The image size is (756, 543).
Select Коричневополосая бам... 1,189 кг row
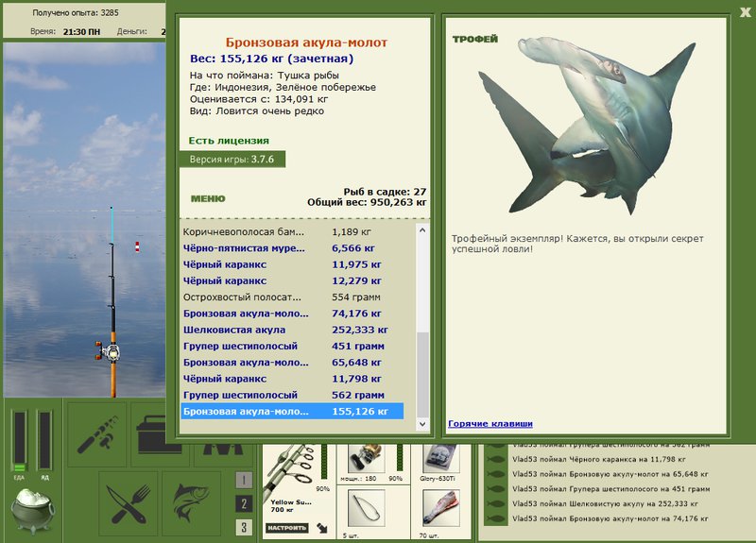pyautogui.click(x=292, y=231)
